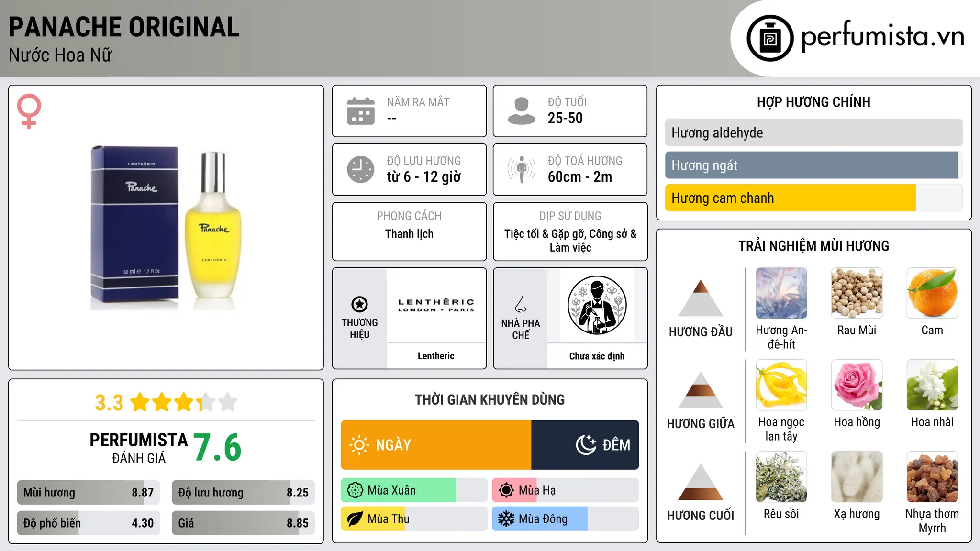Viewport: 980px width, 551px height.
Task: Click the leaf icon for Mùa Thu
Action: [x=355, y=519]
